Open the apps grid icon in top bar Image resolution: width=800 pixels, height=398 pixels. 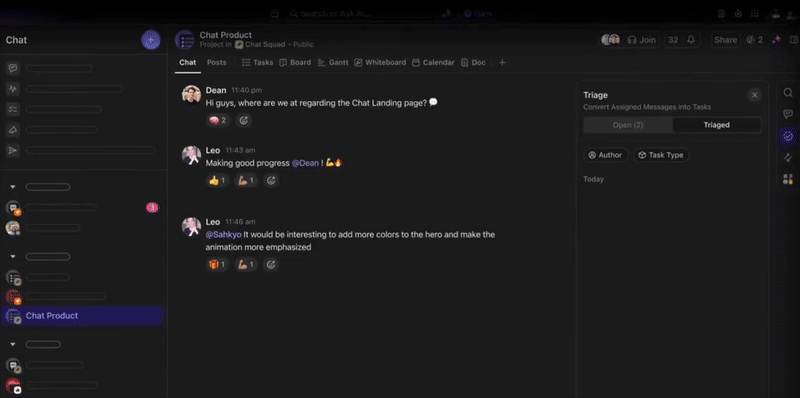(755, 14)
